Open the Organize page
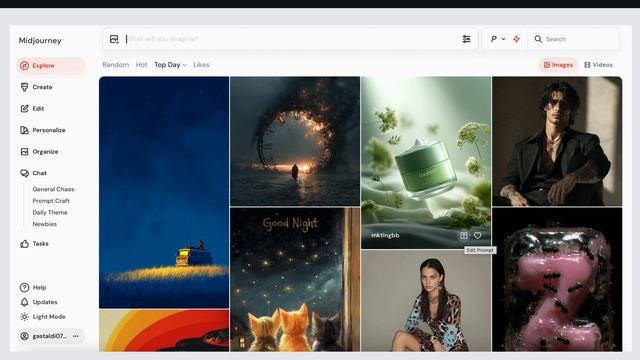 pyautogui.click(x=45, y=151)
